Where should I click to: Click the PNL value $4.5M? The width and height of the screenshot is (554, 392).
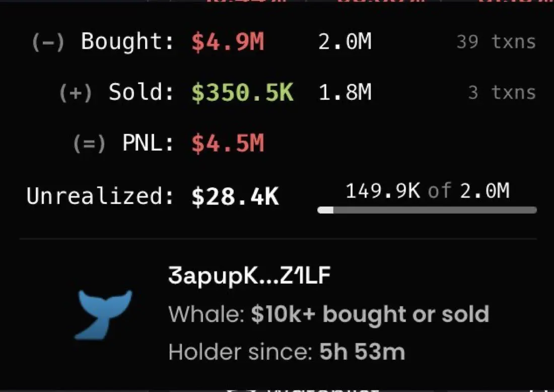(x=228, y=144)
